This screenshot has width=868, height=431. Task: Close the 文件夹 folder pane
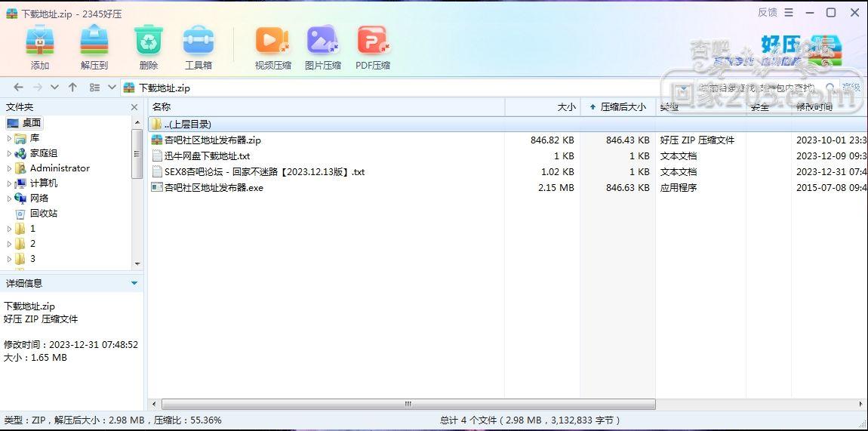point(134,107)
